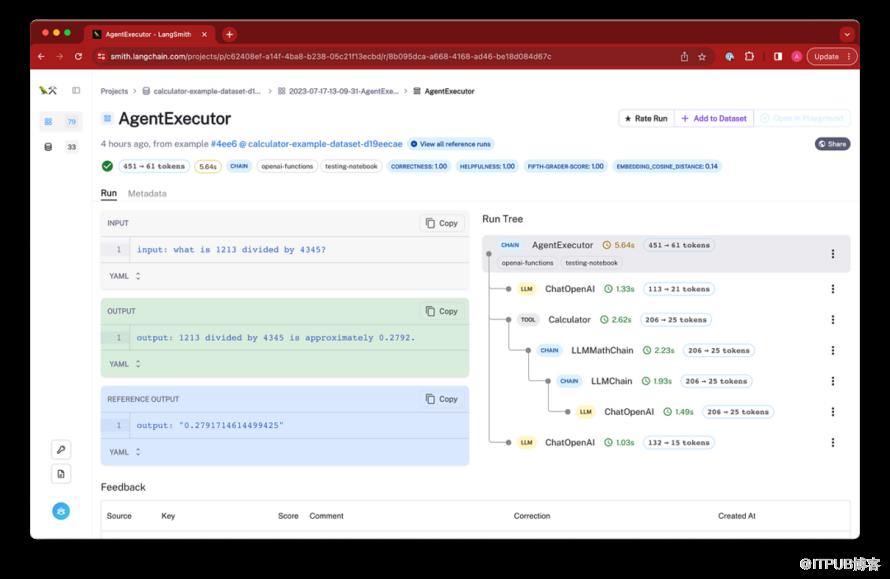The height and width of the screenshot is (579, 890).
Task: Click the Add to Dataset button
Action: [714, 118]
